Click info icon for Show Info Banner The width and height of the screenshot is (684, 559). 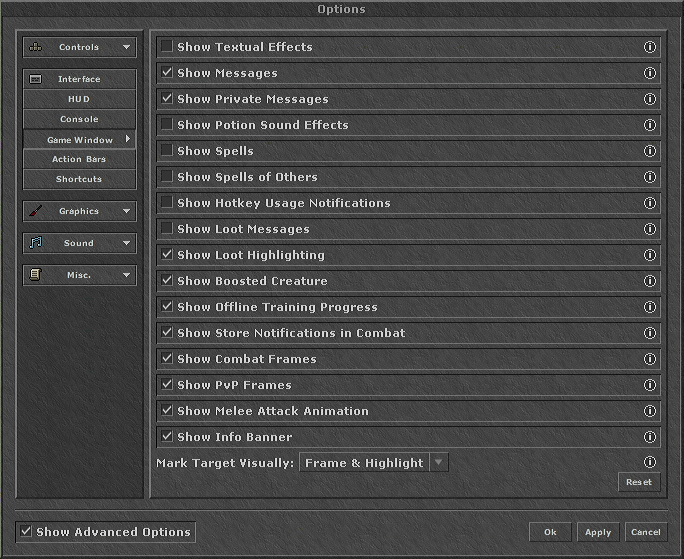click(650, 437)
